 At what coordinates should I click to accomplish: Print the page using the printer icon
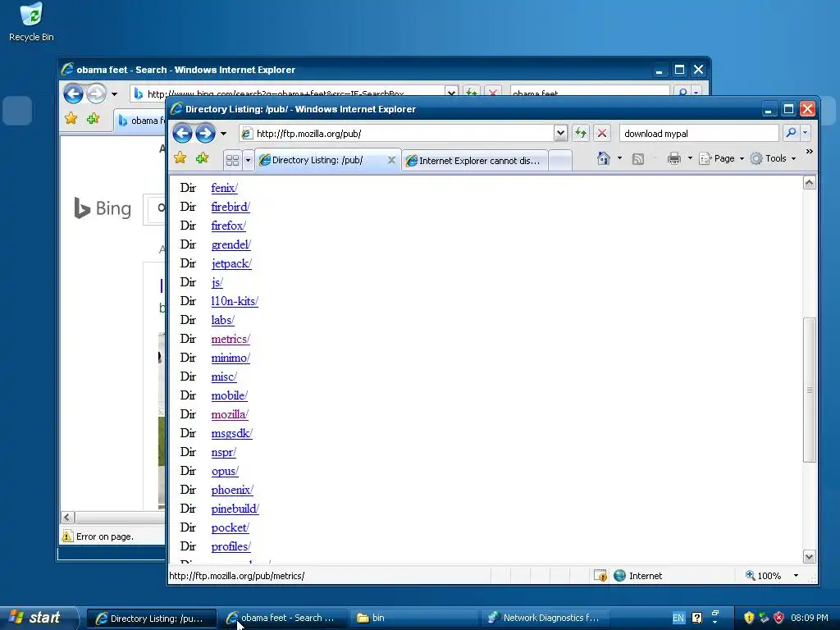point(674,158)
